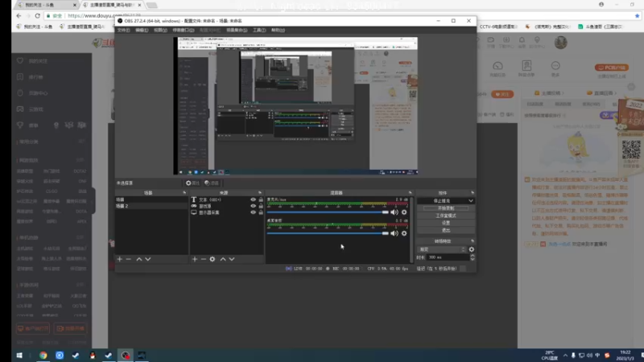Move the selected source up
The height and width of the screenshot is (362, 644).
(x=223, y=259)
